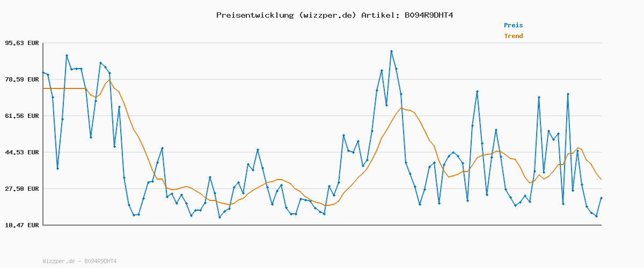Click the 27.50 EUR gridline at its right end

click(x=601, y=189)
